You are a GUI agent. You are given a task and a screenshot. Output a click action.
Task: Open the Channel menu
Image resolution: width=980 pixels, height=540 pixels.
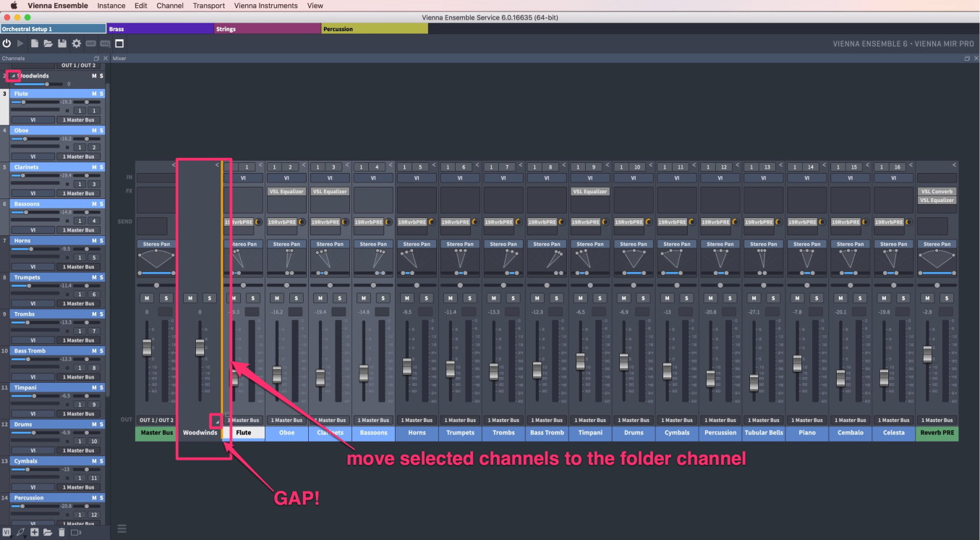(x=170, y=5)
